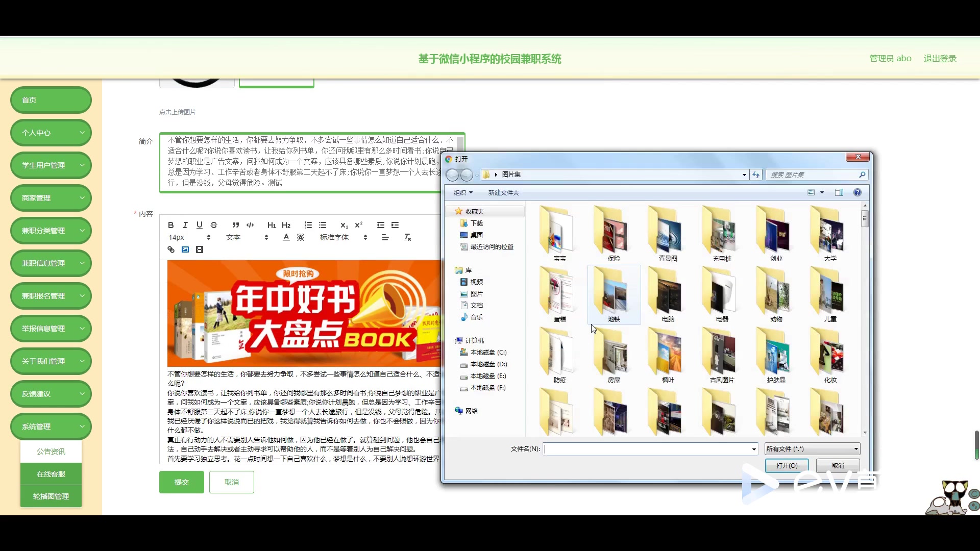Toggle underline formatting in the editor
Viewport: 980px width, 551px height.
click(x=200, y=225)
